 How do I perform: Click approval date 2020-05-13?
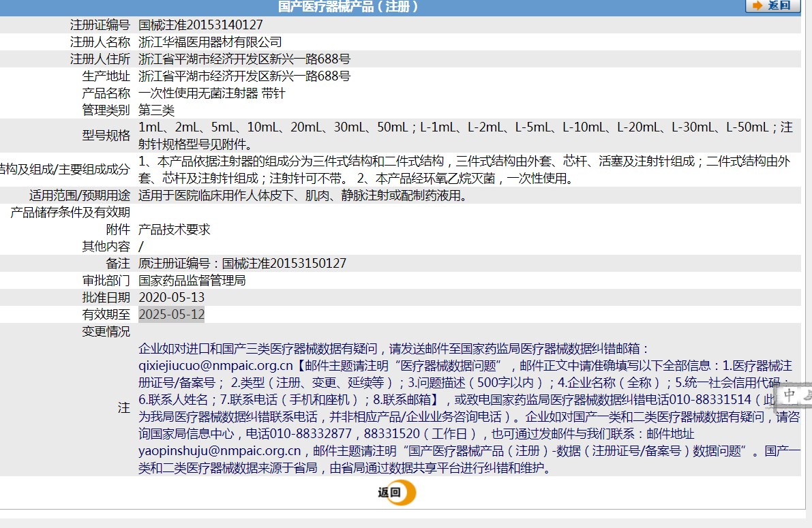click(171, 298)
